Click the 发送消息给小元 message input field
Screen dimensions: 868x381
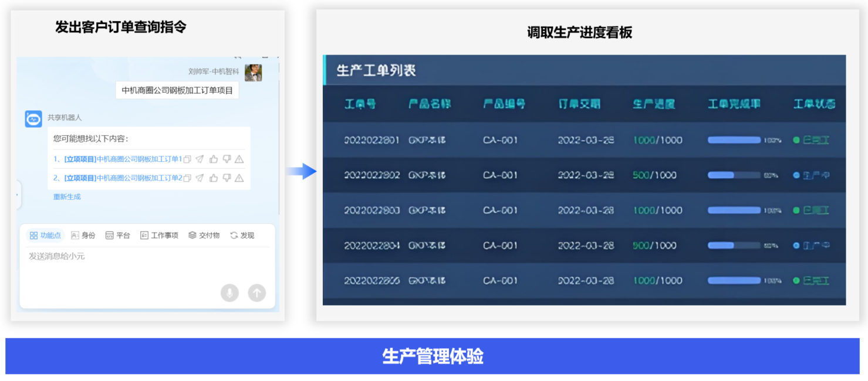147,257
